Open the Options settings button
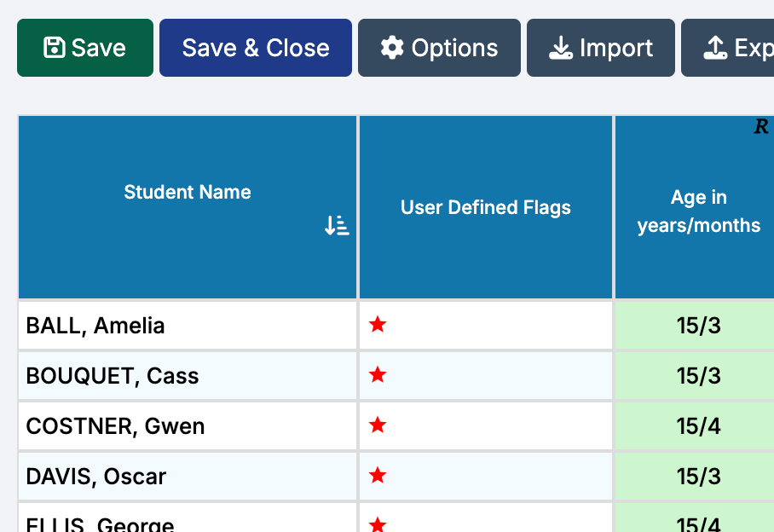 439,48
